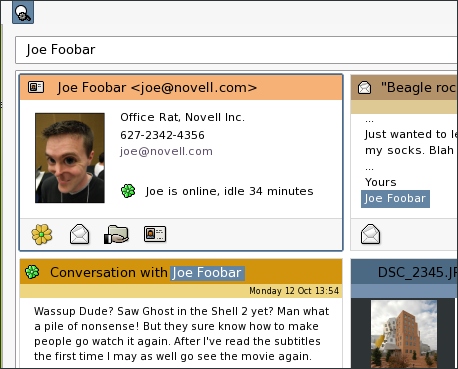The image size is (458, 369).
Task: Click phone number 627-2342-4356
Action: tap(162, 135)
